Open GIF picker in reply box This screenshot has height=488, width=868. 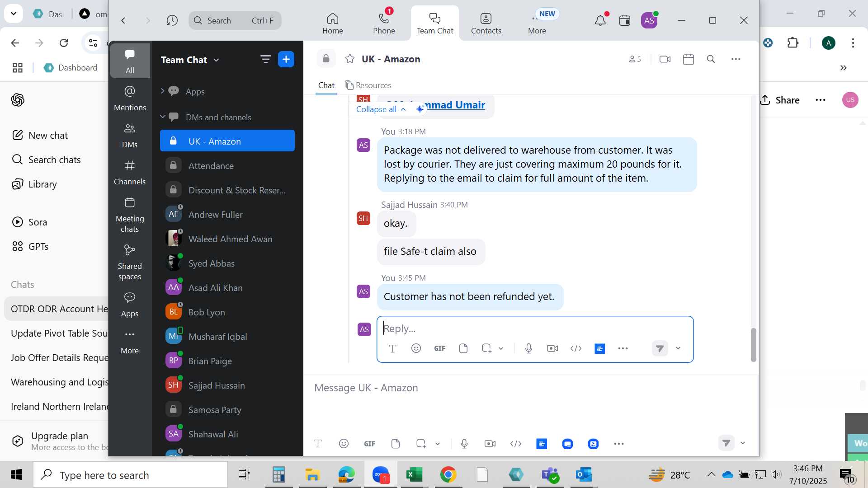pyautogui.click(x=440, y=348)
